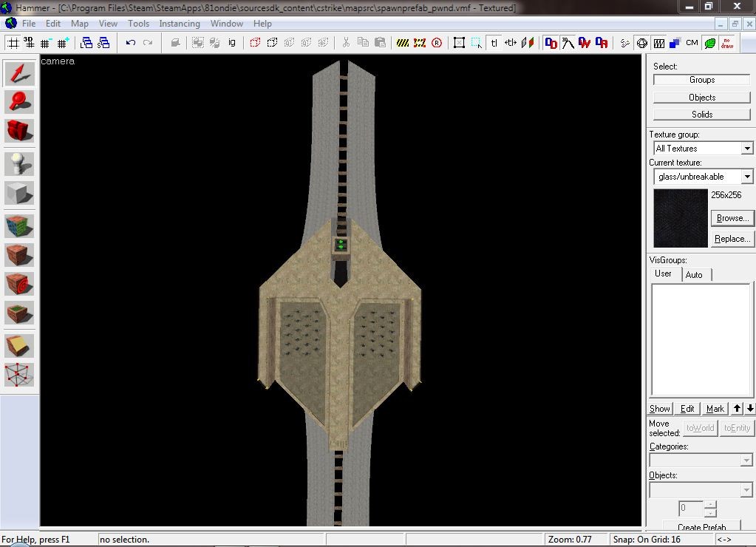Expand the Texture group dropdown

747,149
